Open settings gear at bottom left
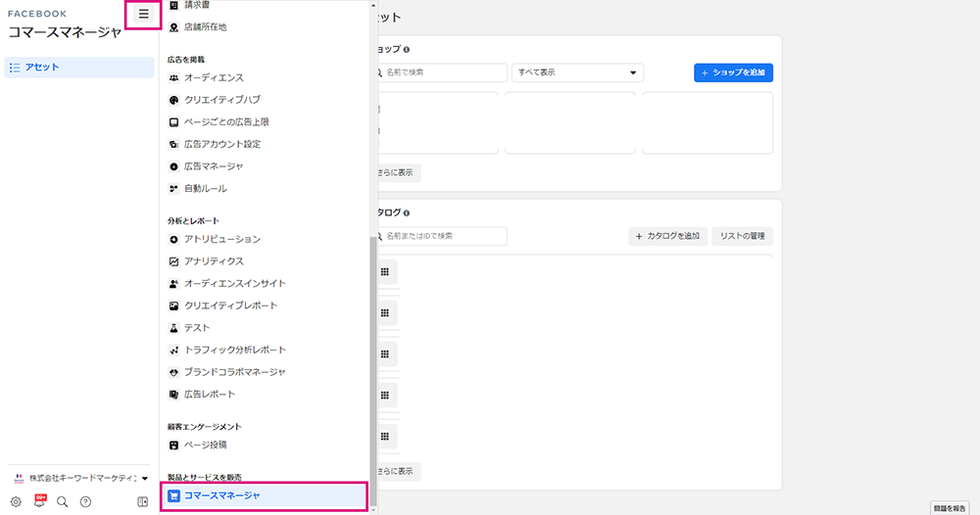The image size is (980, 515). point(16,502)
